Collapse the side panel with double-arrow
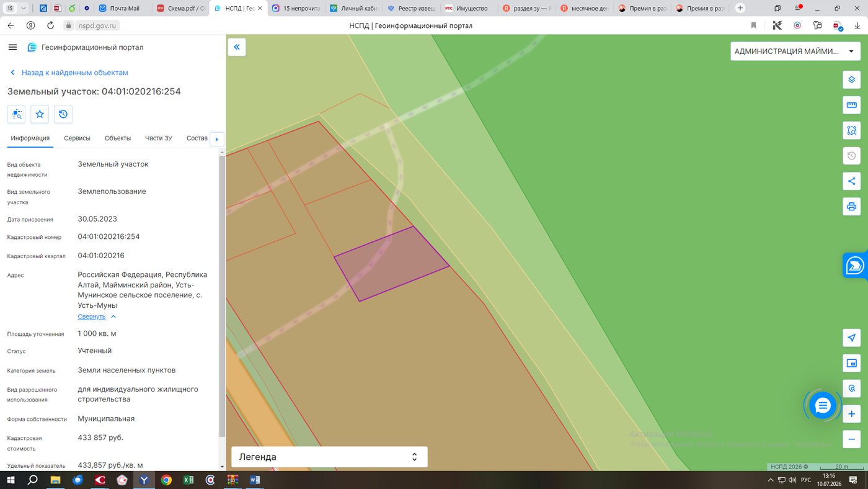The image size is (868, 489). coord(237,47)
